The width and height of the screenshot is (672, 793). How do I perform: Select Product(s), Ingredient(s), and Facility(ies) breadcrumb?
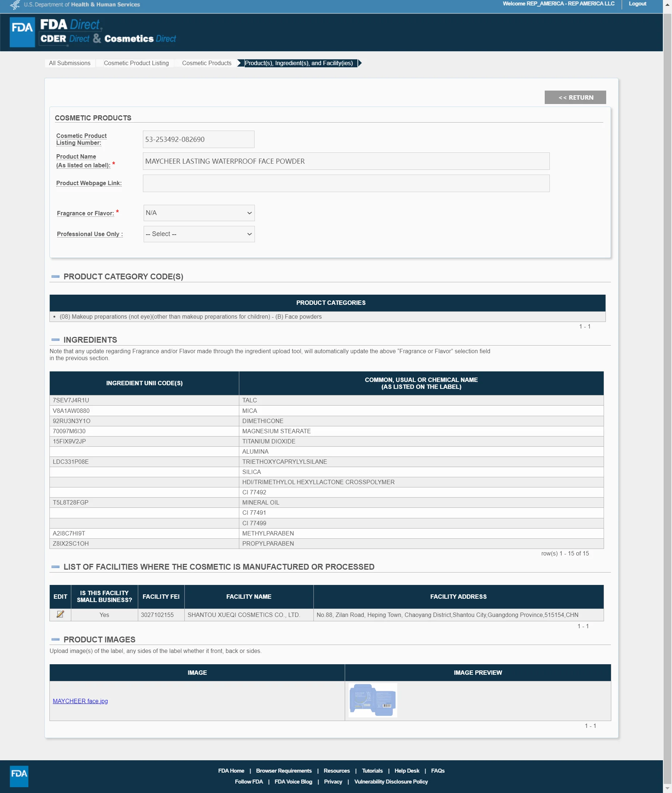[x=299, y=63]
